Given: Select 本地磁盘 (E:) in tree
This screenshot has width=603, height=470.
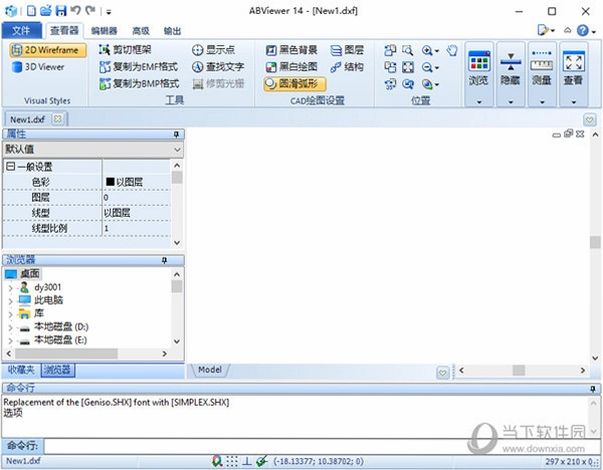Looking at the screenshot, I should click(60, 340).
